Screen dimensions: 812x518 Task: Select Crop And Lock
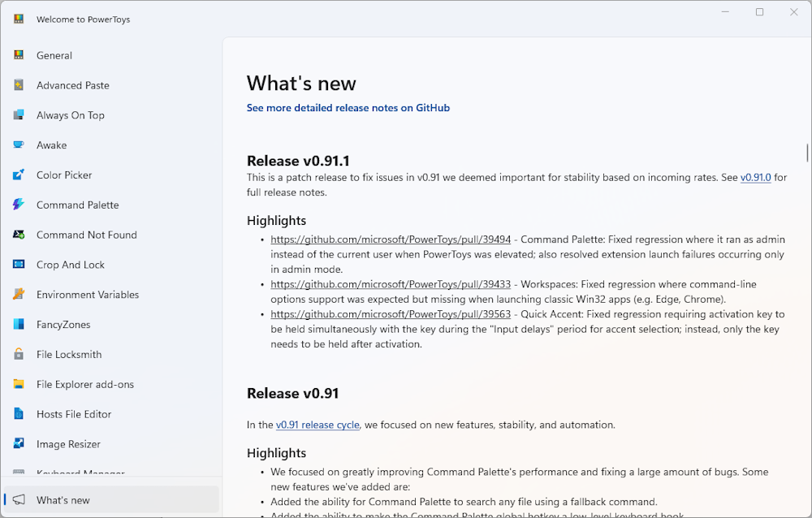pyautogui.click(x=111, y=265)
